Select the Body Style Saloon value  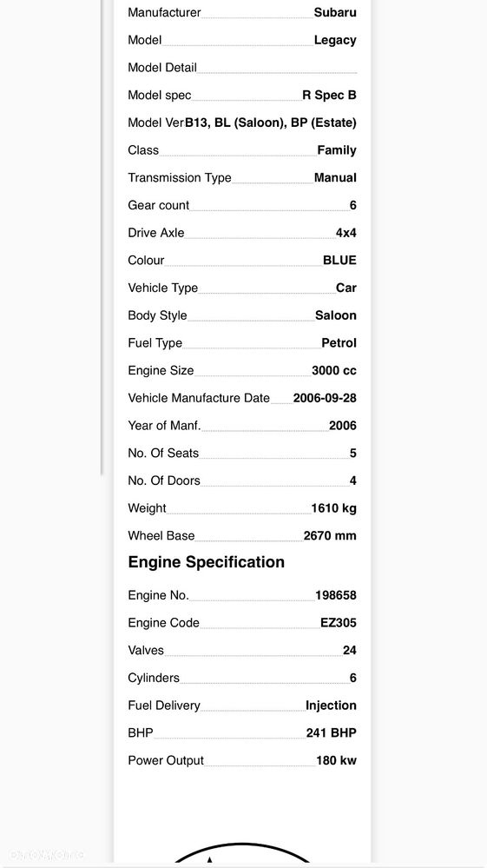pos(336,315)
